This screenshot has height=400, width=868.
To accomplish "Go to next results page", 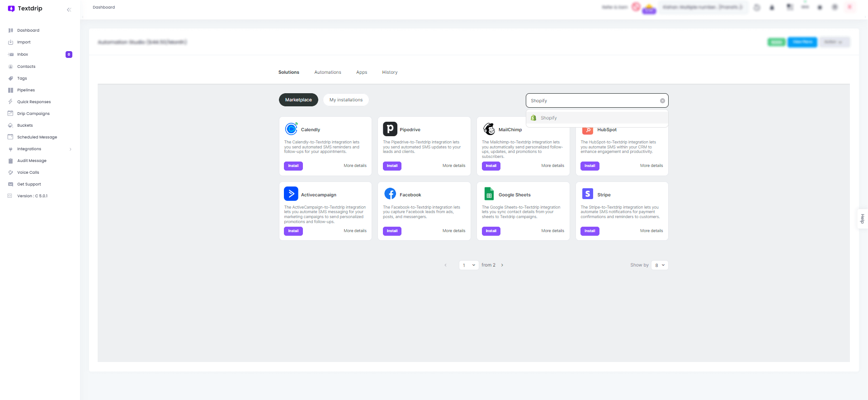I will [x=502, y=265].
